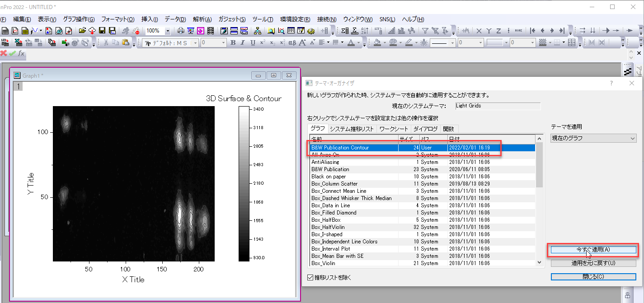Image resolution: width=644 pixels, height=303 pixels.
Task: Select the Box_HalfViolin theme row
Action: [422, 227]
